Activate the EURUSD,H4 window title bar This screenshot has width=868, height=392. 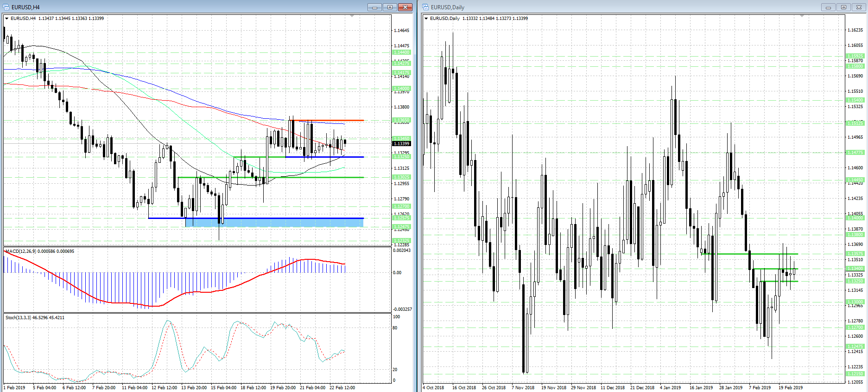pyautogui.click(x=185, y=7)
